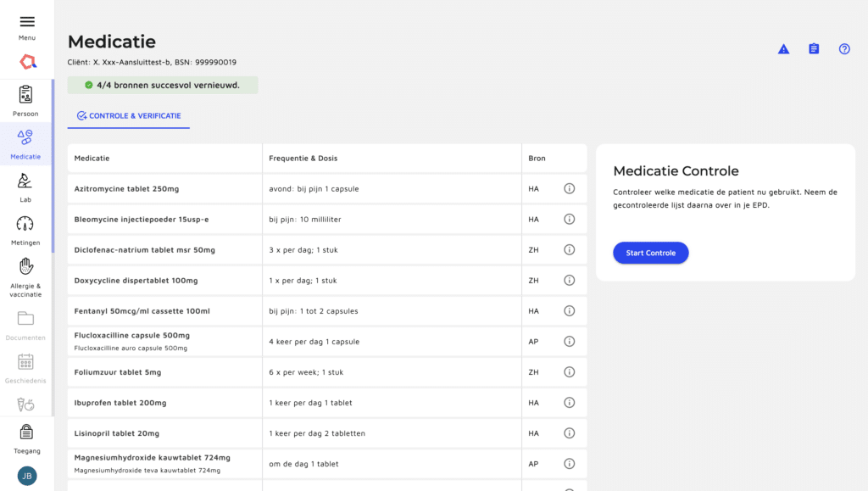868x491 pixels.
Task: Start the medication Controle
Action: pos(650,253)
